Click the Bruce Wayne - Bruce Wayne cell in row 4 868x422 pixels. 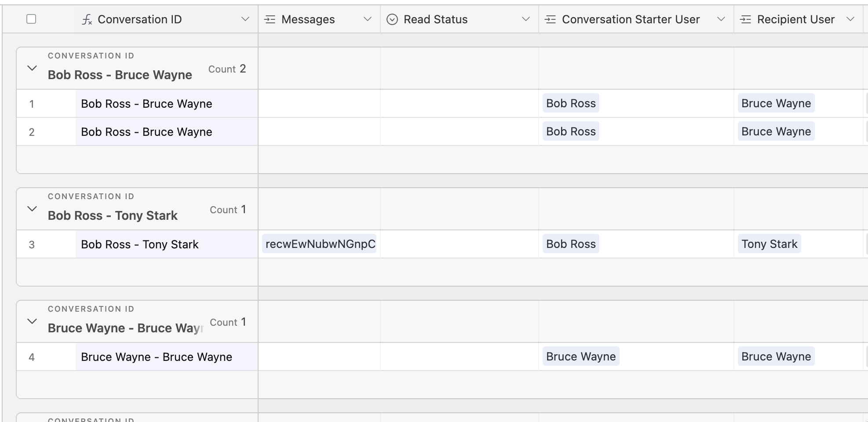(x=156, y=357)
